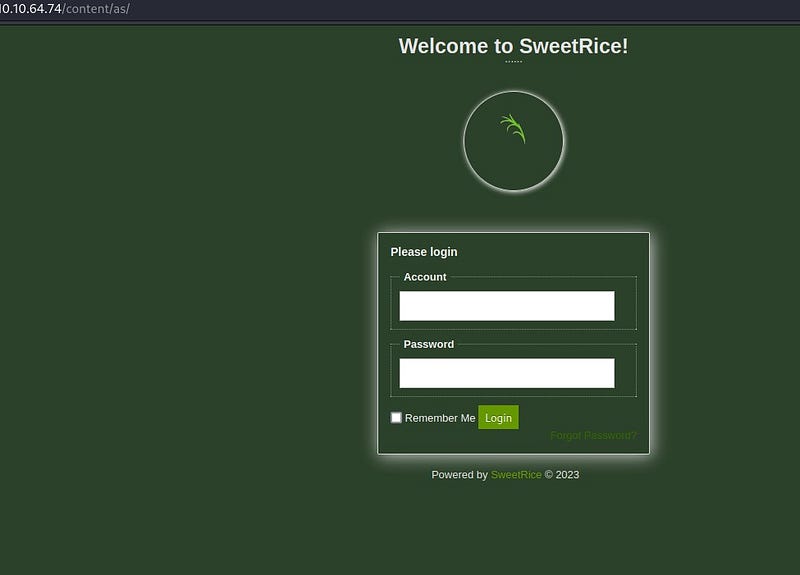The image size is (800, 575).
Task: Focus the Account input field
Action: click(x=506, y=306)
